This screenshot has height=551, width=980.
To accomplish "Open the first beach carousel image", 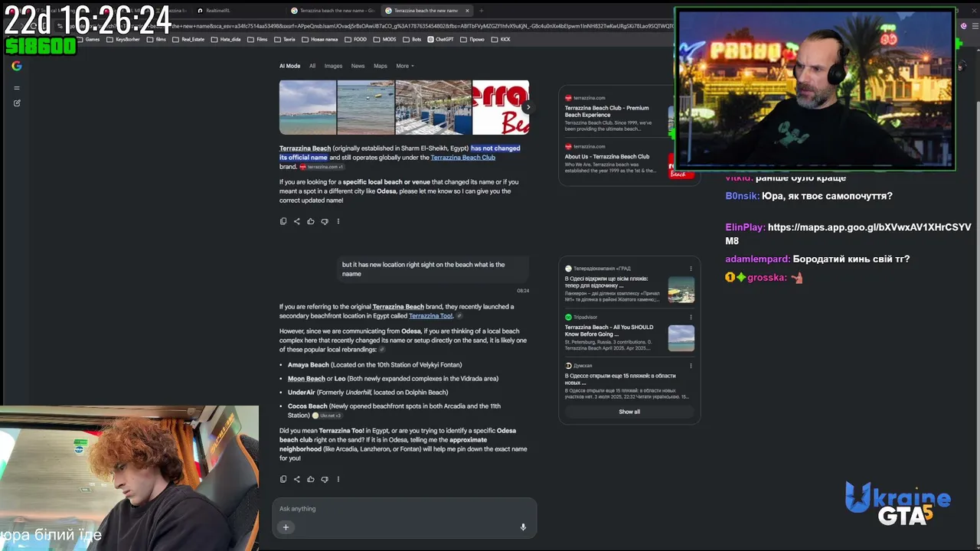I will (x=308, y=107).
